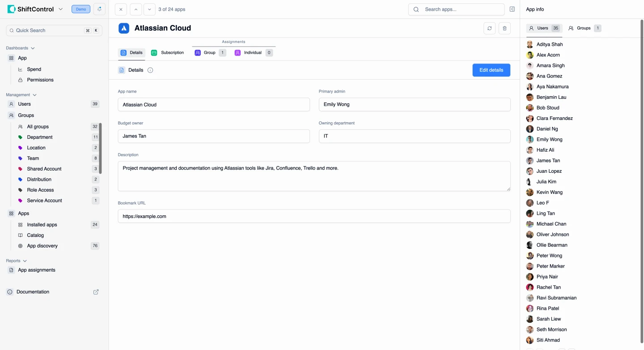Screen dimensions: 644x350
Task: Collapse the Management section
Action: [x=21, y=95]
